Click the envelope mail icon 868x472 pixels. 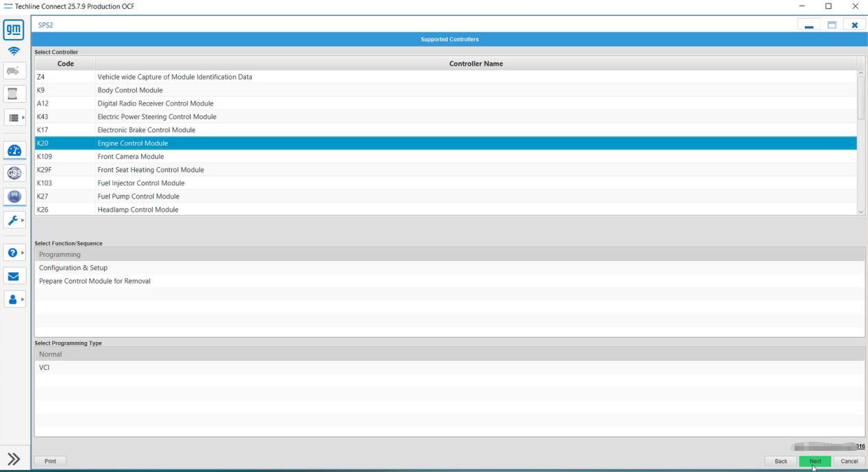14,276
